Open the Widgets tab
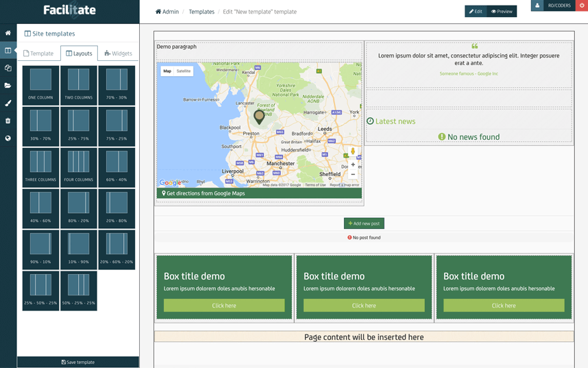The height and width of the screenshot is (368, 588). [x=118, y=53]
